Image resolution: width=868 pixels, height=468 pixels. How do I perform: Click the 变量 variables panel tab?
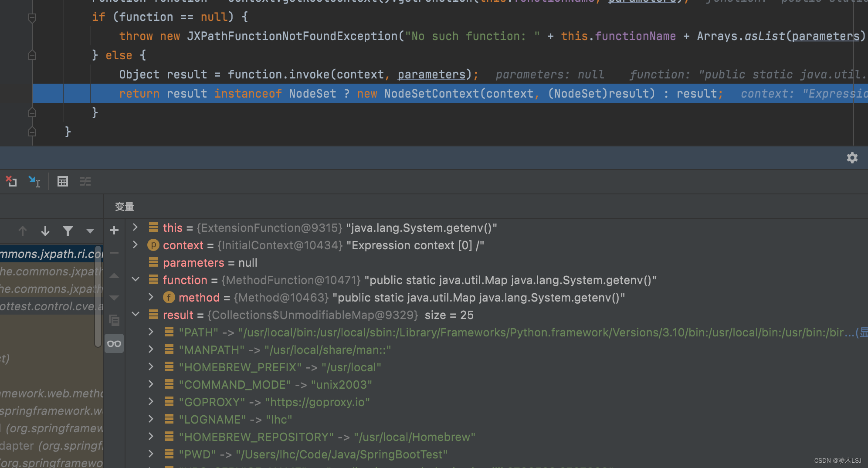[124, 207]
